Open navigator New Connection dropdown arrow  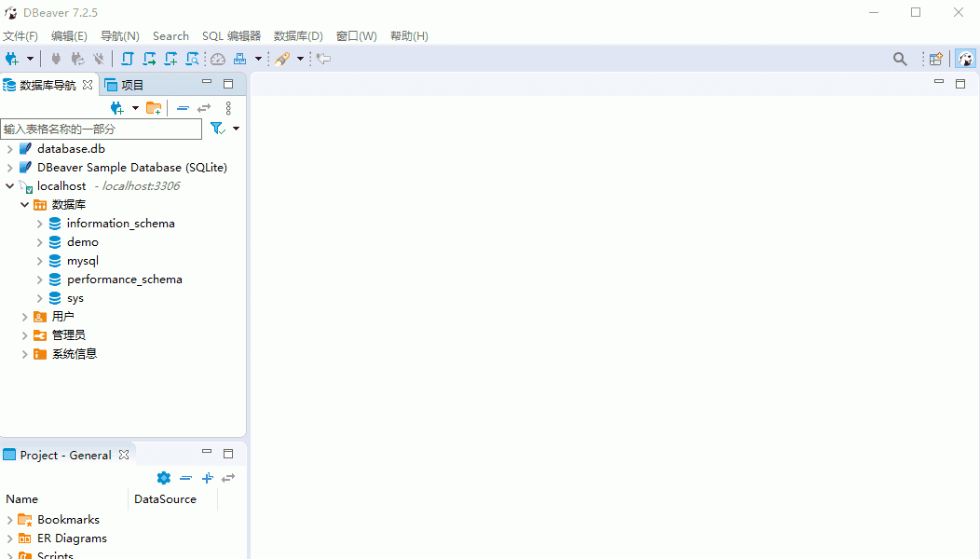[x=135, y=108]
